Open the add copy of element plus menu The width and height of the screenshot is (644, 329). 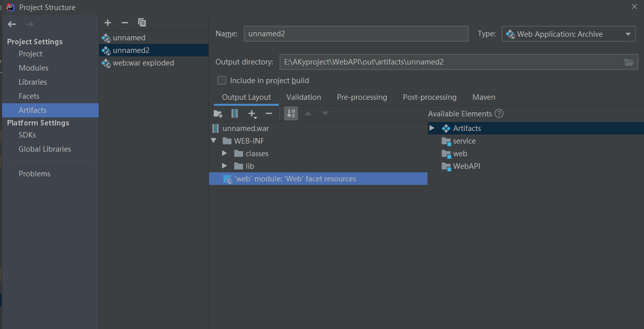pyautogui.click(x=252, y=114)
